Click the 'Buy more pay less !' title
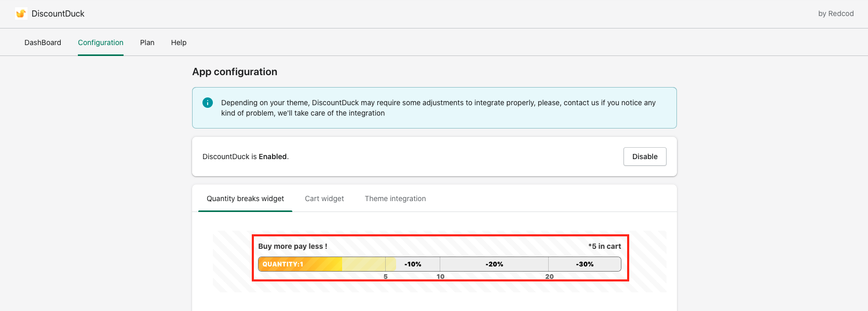868x311 pixels. click(x=293, y=246)
